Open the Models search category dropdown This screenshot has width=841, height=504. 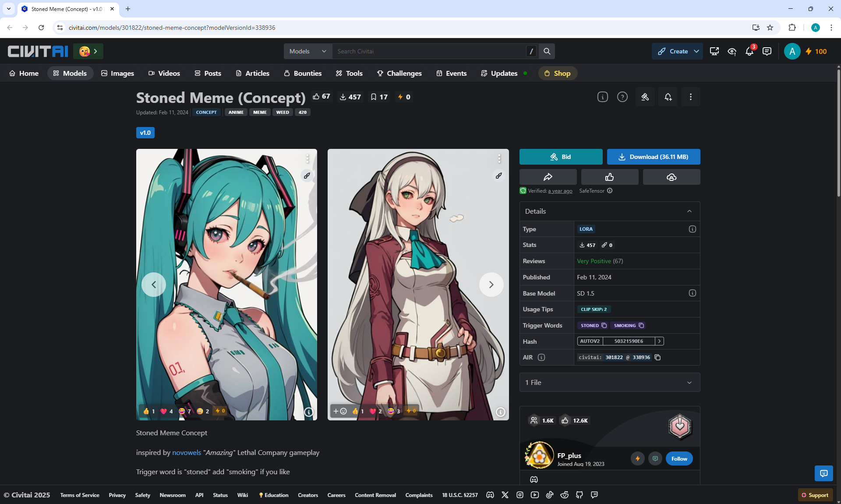click(307, 51)
